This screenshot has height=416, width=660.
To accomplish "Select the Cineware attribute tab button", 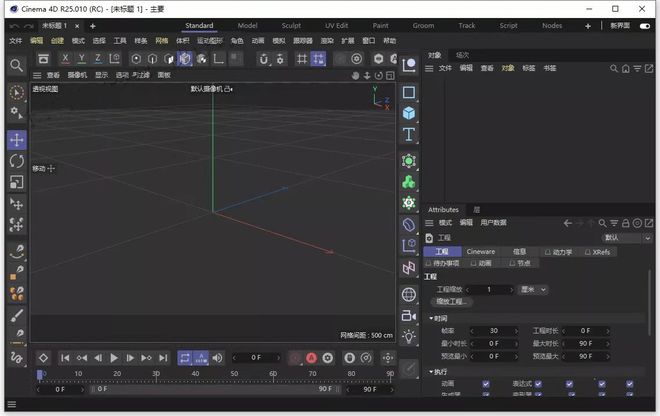I will coord(481,252).
